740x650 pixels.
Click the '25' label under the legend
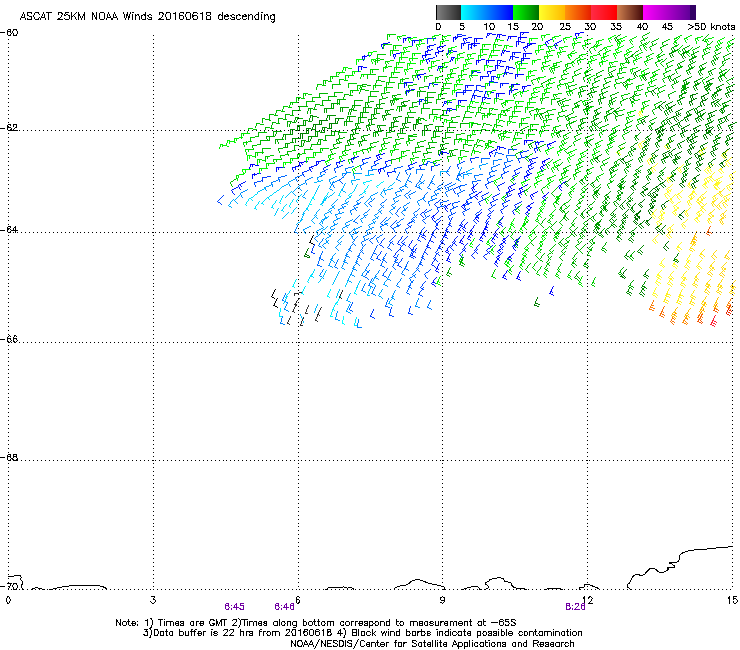tap(565, 27)
